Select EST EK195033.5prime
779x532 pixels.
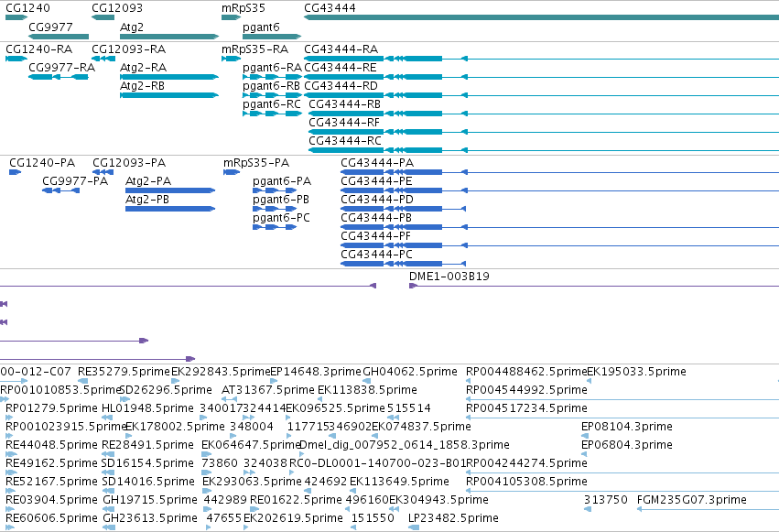(636, 372)
